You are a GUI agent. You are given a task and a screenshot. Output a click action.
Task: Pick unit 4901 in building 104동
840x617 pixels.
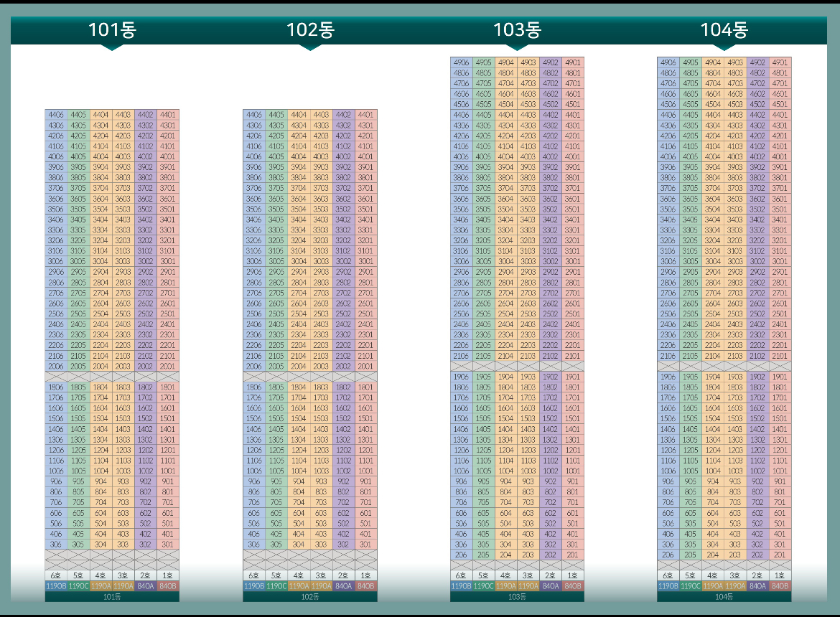tap(780, 62)
